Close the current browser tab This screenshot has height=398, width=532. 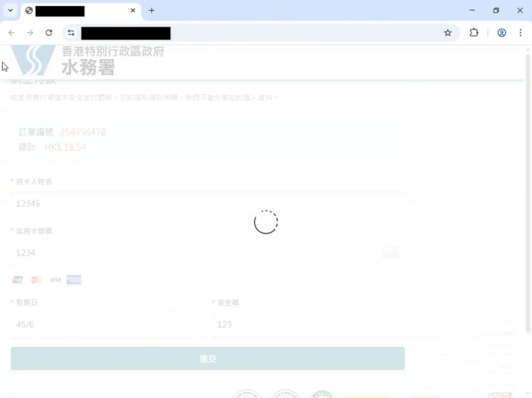[133, 10]
